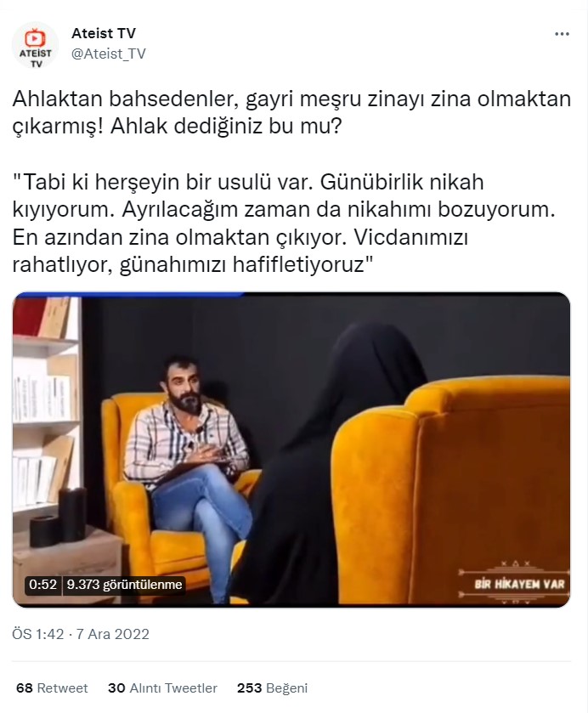This screenshot has height=713, width=588.
Task: Click the tweet text starting with Ahlaktan bahsedenler
Action: (x=291, y=112)
